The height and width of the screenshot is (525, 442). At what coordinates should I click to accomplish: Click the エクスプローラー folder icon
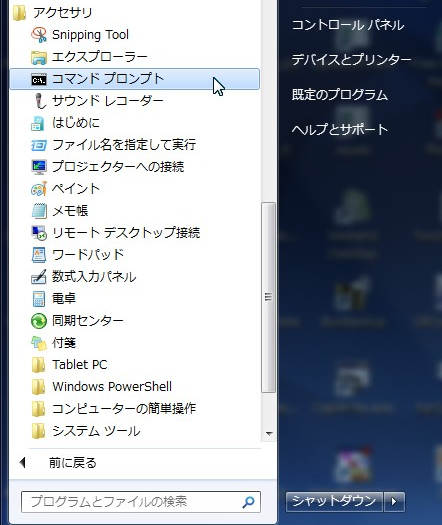click(x=39, y=57)
